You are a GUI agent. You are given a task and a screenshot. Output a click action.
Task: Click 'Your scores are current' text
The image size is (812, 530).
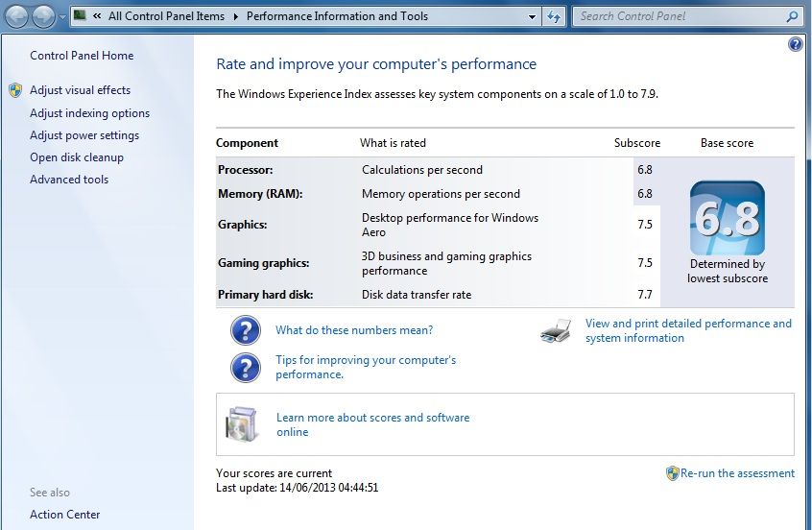[274, 473]
